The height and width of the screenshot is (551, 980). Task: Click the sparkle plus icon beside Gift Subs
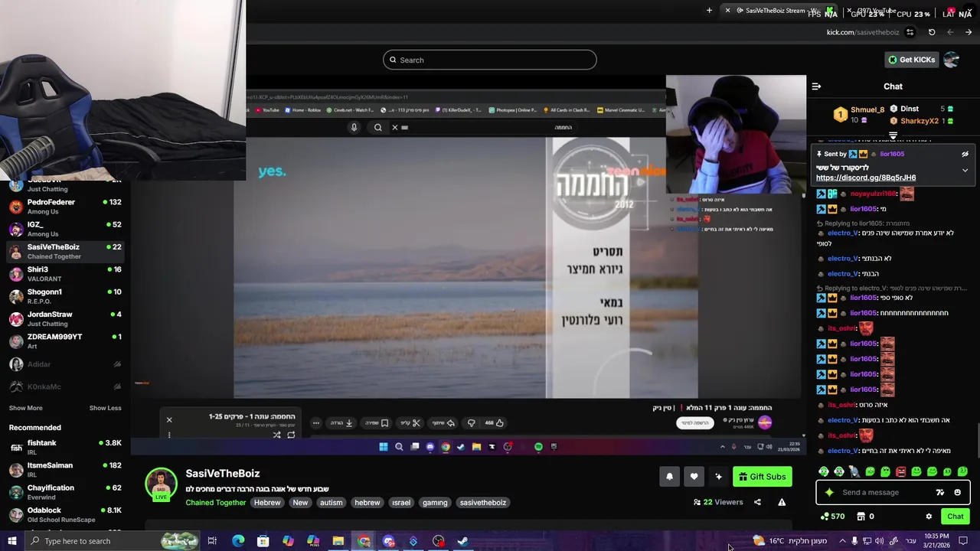[718, 477]
